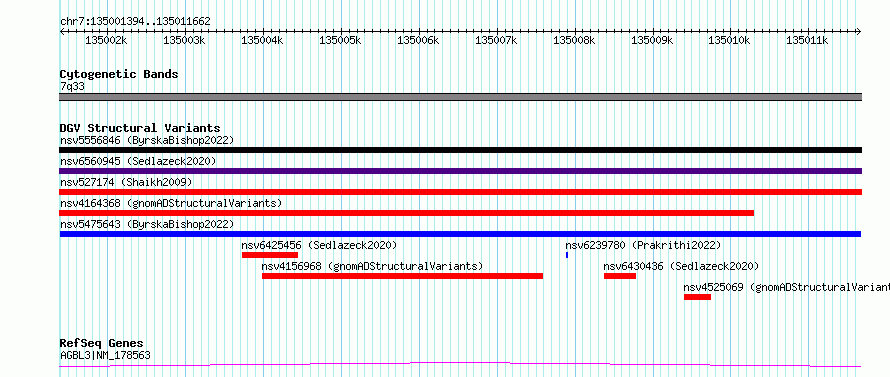Click the chr7:135001394..135011662 coordinates label
890x377 pixels.
point(135,22)
